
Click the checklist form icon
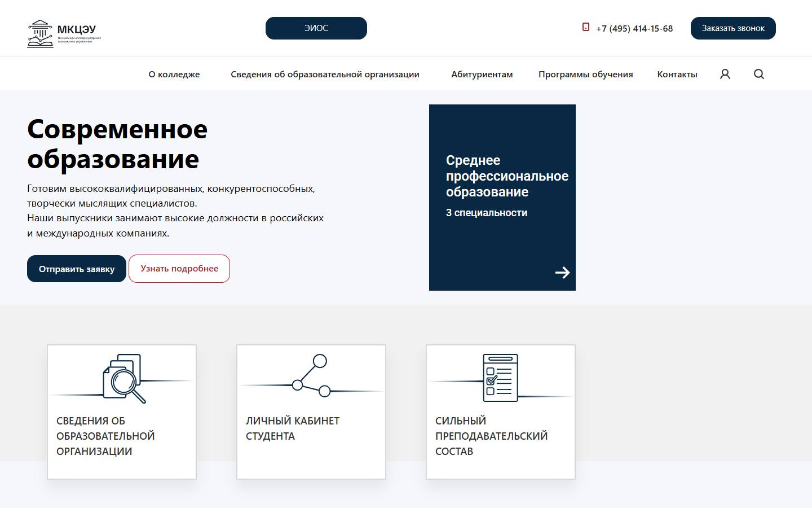(500, 378)
